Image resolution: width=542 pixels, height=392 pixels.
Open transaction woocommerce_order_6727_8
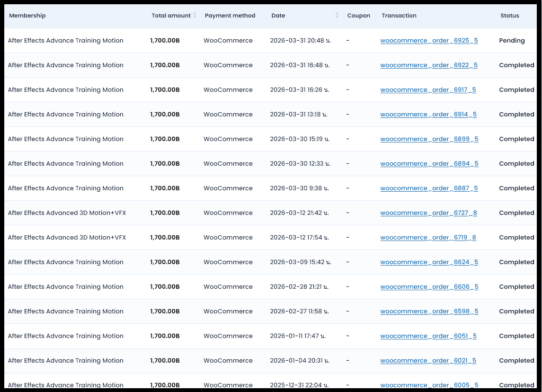point(428,213)
